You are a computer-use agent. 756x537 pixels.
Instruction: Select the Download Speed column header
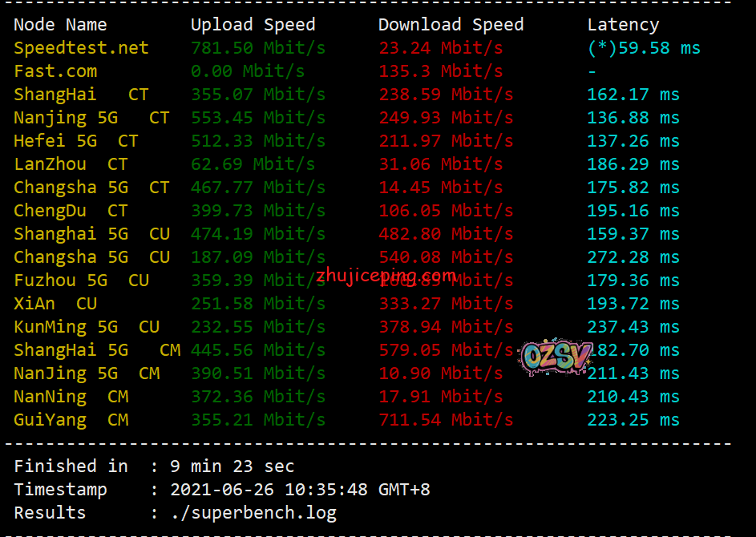pyautogui.click(x=451, y=25)
